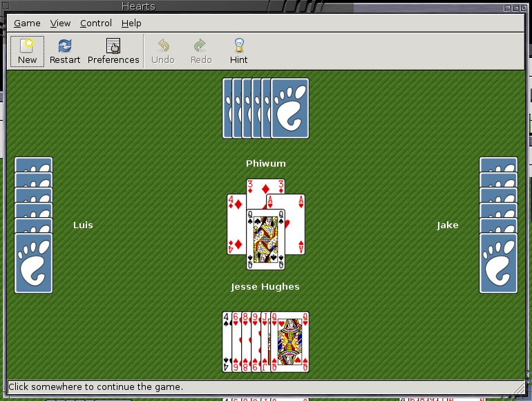Viewport: 532px width, 401px height.
Task: Click the status bar resize grip
Action: pyautogui.click(x=519, y=388)
